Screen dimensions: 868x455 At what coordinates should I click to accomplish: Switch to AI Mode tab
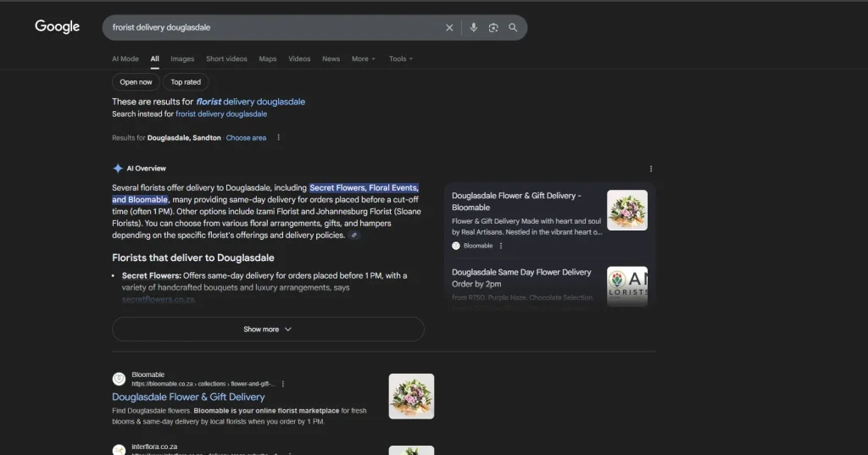(125, 58)
